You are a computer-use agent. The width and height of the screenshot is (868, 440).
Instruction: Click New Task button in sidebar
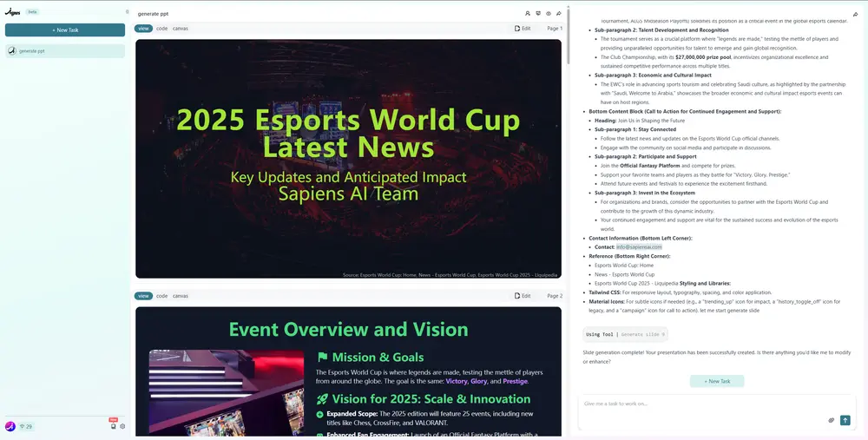coord(65,30)
